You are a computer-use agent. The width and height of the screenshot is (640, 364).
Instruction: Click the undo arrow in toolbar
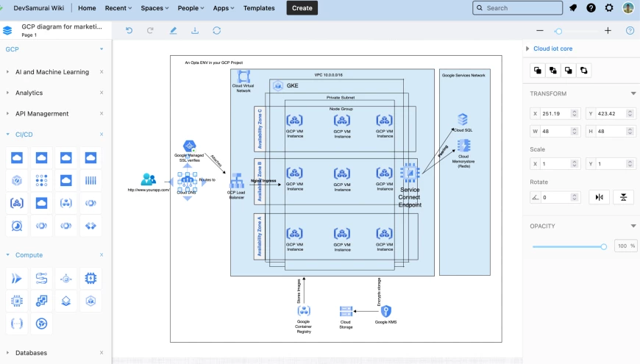pos(129,31)
